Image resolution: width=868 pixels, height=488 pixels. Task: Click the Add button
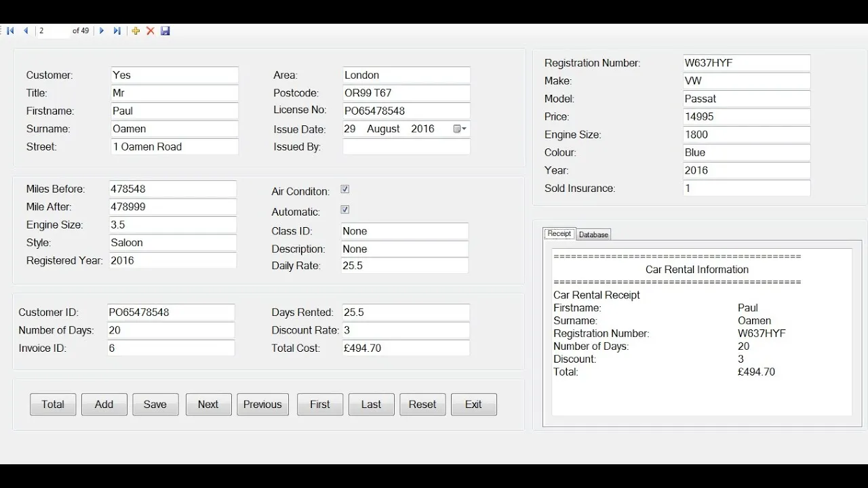pos(104,405)
